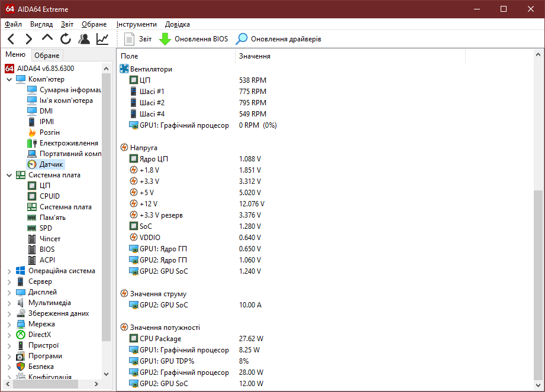Click the 12.076 V value

coord(251,204)
